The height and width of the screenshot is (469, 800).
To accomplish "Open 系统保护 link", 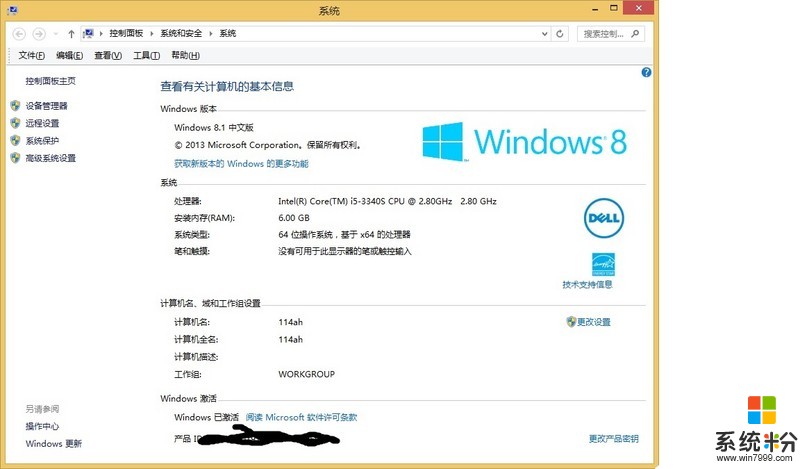I will coord(42,140).
